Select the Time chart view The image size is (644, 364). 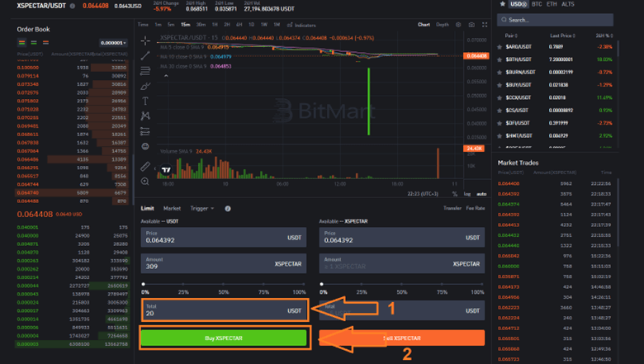[143, 25]
